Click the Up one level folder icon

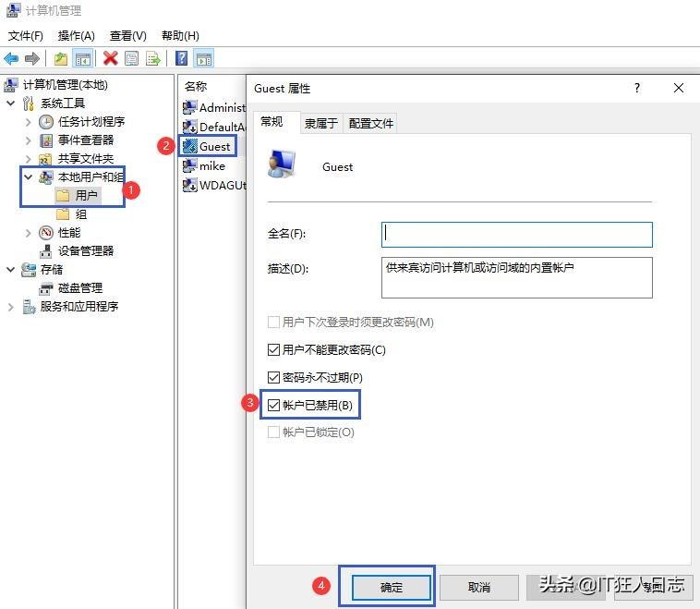60,58
